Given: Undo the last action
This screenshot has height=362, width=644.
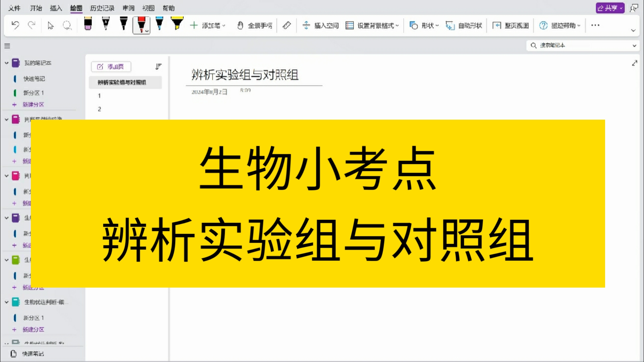Looking at the screenshot, I should [x=15, y=25].
